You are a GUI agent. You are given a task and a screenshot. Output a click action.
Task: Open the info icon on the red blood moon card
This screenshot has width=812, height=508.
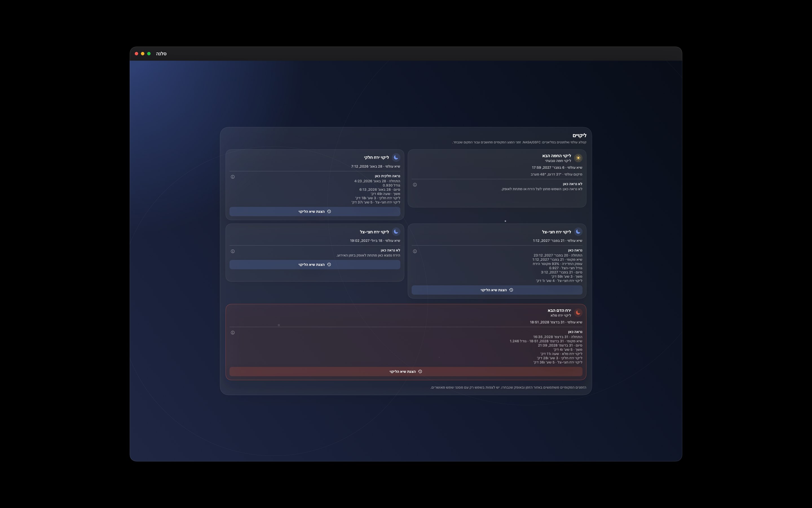(x=233, y=333)
